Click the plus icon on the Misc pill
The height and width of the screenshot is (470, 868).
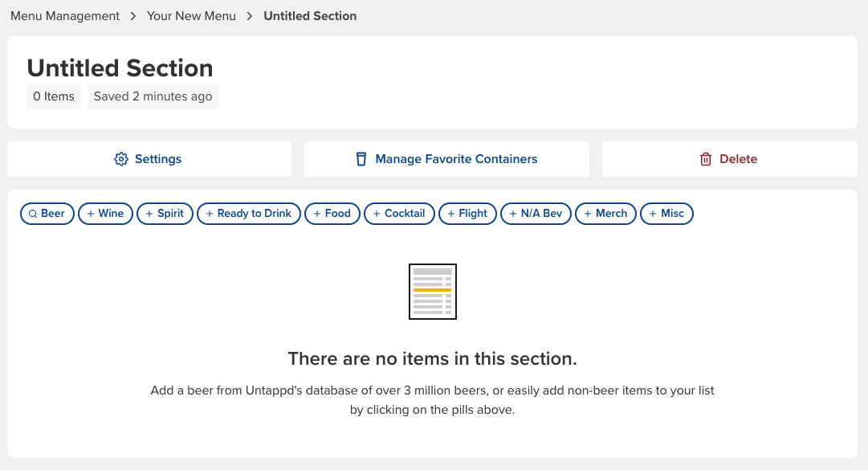[x=653, y=214]
